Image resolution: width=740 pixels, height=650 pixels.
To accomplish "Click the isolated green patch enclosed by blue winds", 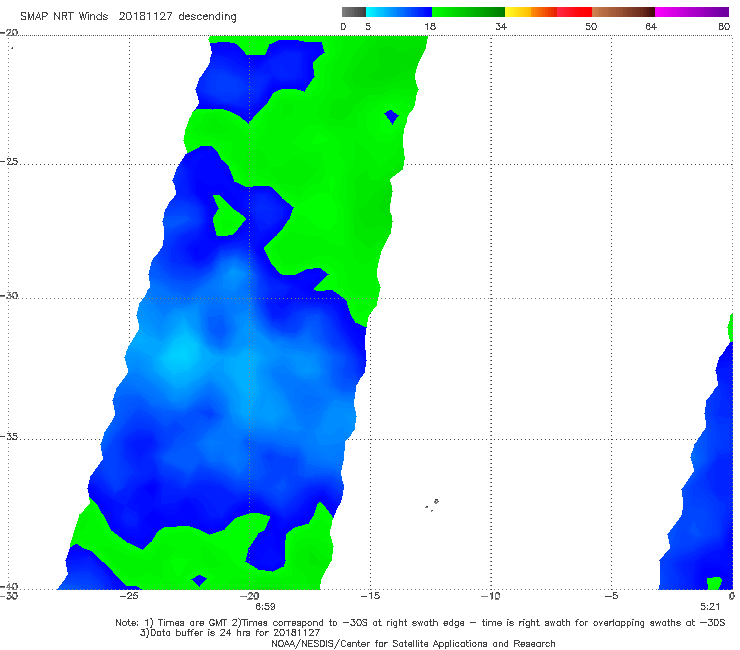I will 228,217.
